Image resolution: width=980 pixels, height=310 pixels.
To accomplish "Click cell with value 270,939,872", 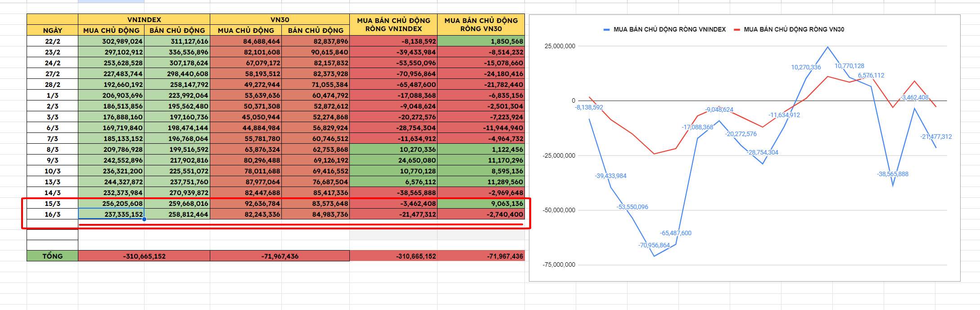I will pos(177,192).
